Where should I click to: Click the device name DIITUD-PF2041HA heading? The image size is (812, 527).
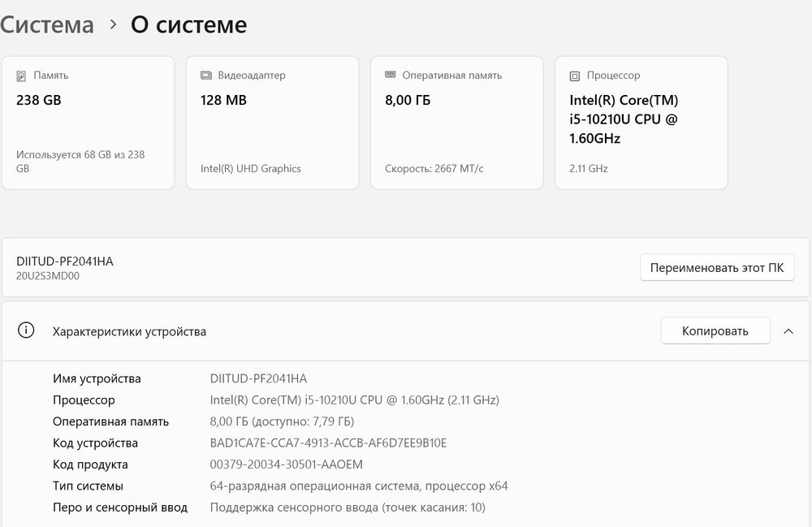(x=65, y=261)
